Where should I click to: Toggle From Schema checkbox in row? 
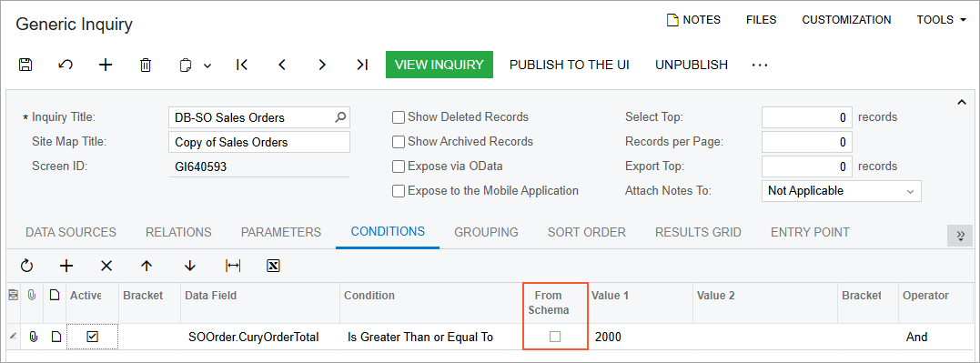[x=554, y=337]
